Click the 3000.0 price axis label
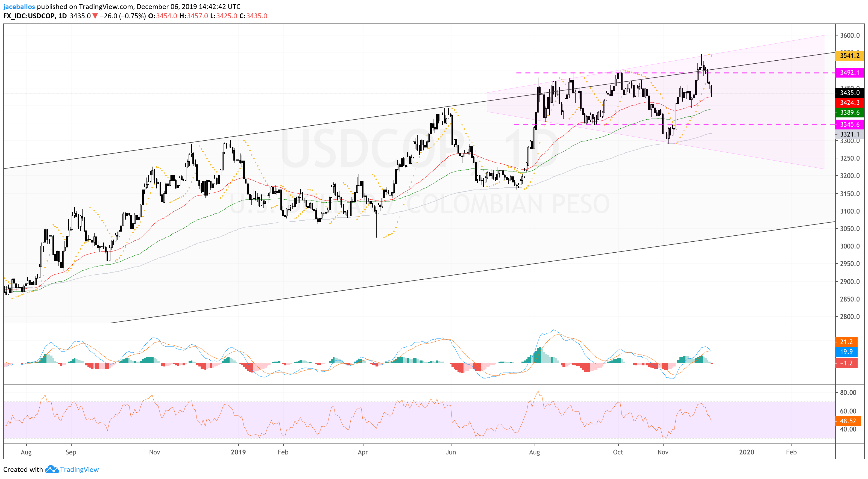Screen dimensions: 868x479 point(850,246)
